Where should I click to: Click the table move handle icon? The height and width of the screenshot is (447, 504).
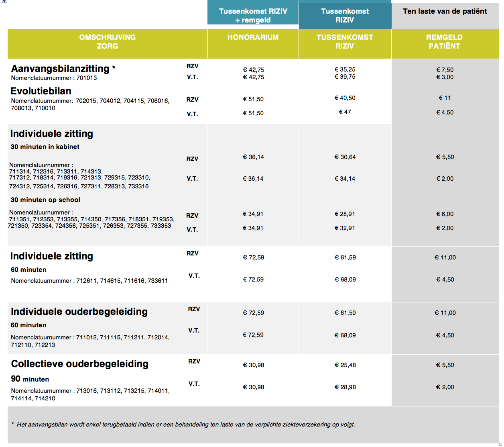coord(4,1)
